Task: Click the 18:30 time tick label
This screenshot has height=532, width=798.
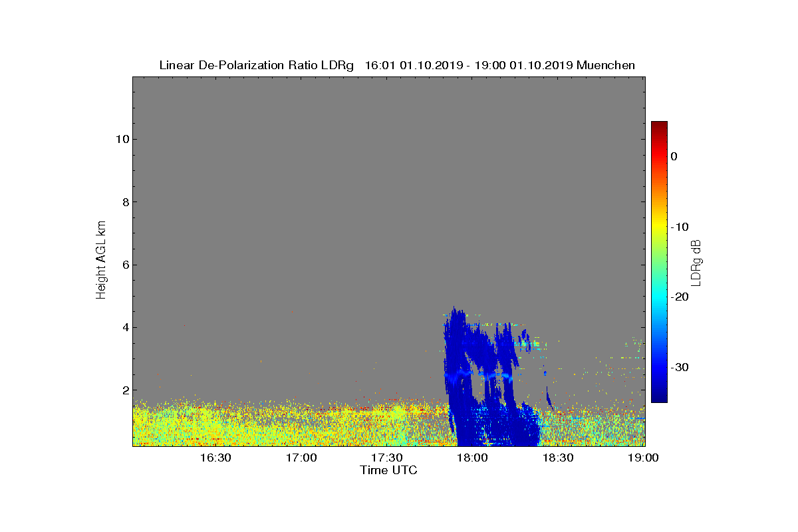Action: 558,458
